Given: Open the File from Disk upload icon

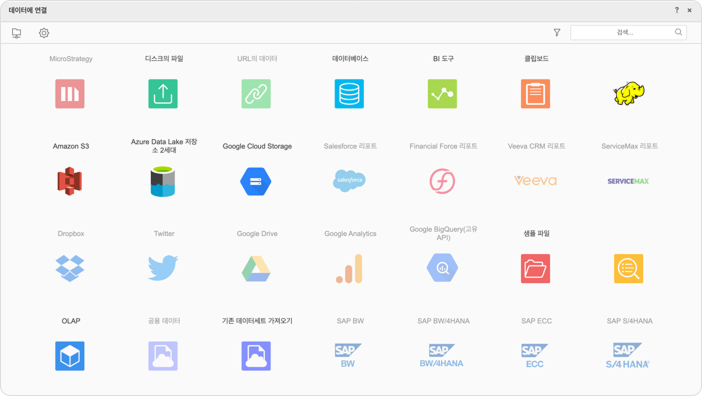Looking at the screenshot, I should click(x=163, y=94).
